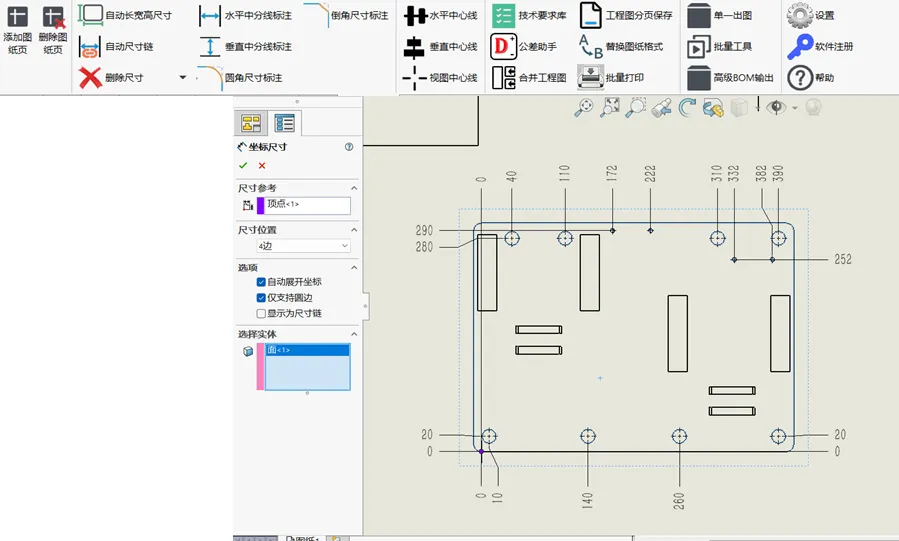Uncheck the 自动展开坐标 checkbox

(x=261, y=282)
